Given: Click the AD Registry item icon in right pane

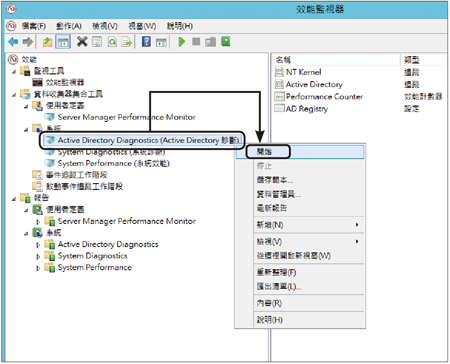Looking at the screenshot, I should point(279,108).
